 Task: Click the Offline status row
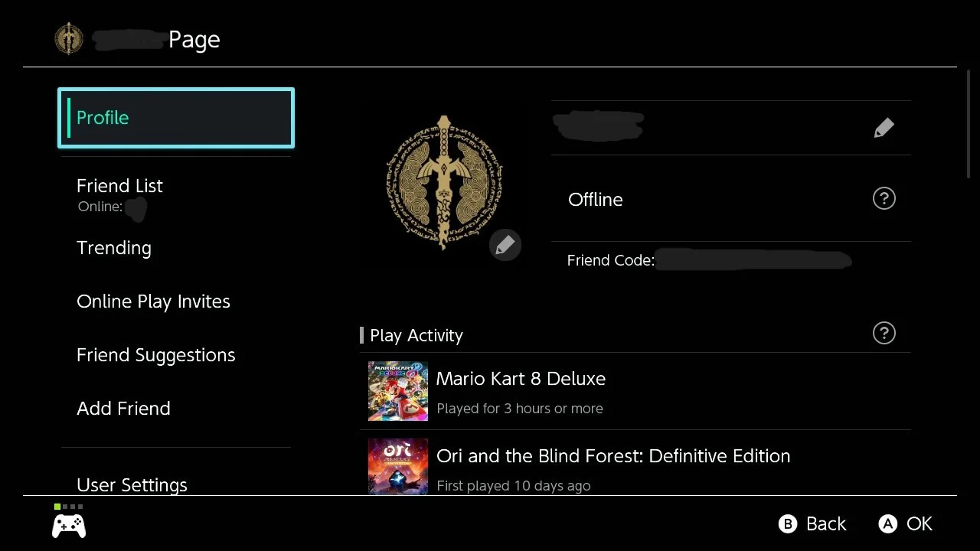731,199
